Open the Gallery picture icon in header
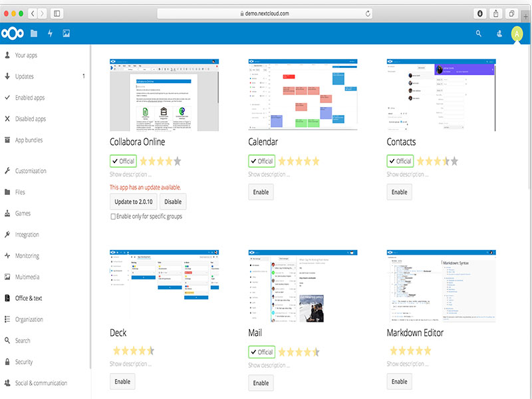532x399 pixels. click(66, 33)
